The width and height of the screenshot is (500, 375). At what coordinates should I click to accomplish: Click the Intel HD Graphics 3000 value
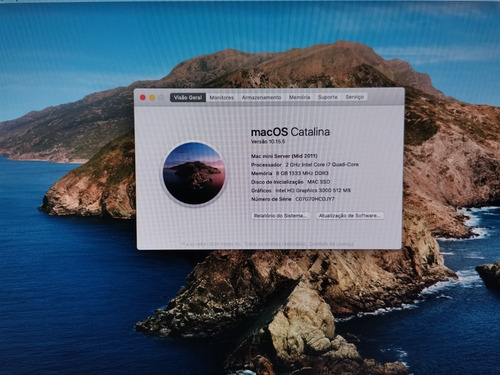click(313, 190)
